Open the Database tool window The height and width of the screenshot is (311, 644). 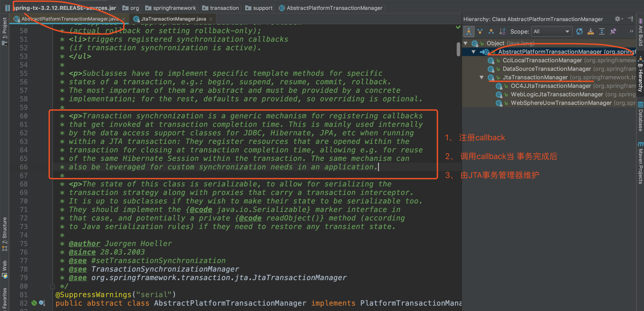coord(640,117)
